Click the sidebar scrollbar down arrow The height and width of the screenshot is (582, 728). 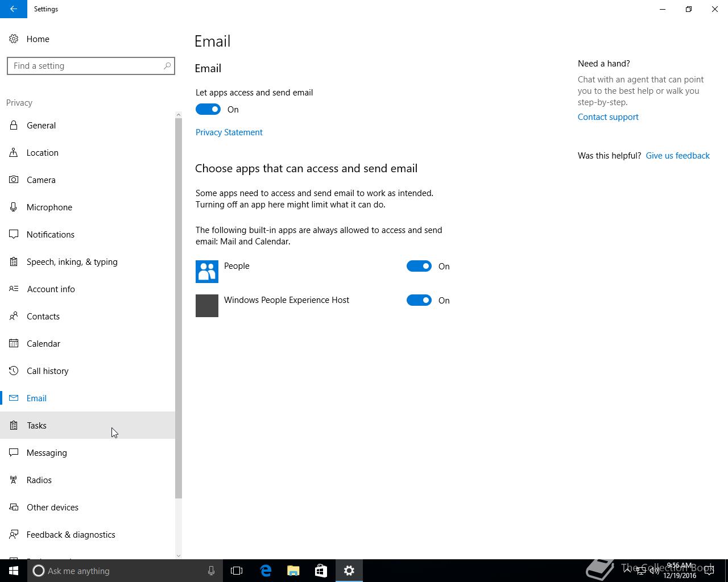tap(179, 555)
